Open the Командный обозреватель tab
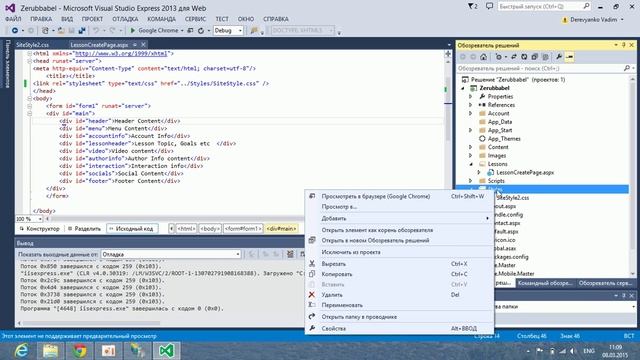Viewport: 640px width, 360px height. tap(545, 283)
